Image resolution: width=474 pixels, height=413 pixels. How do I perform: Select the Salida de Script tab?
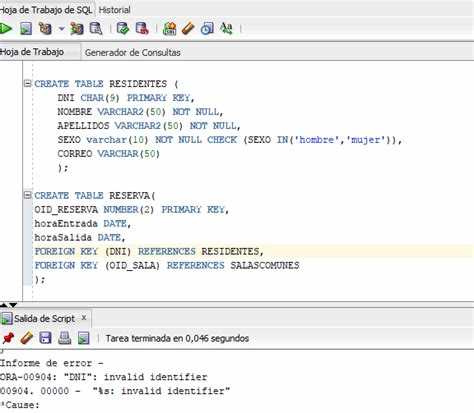[x=44, y=319]
